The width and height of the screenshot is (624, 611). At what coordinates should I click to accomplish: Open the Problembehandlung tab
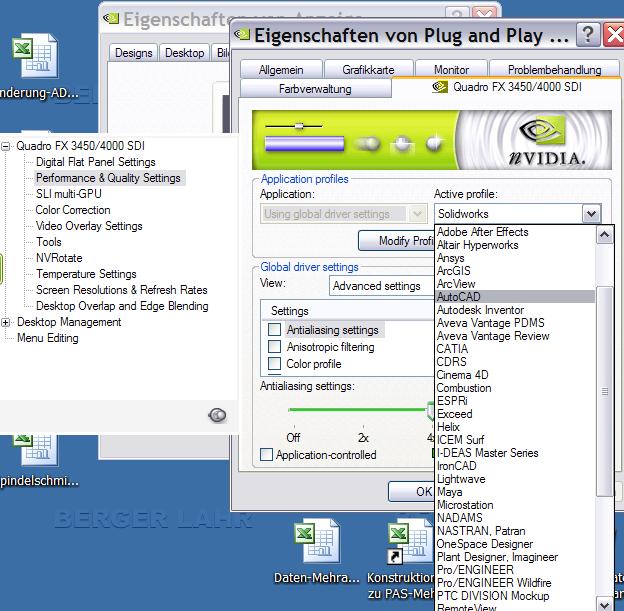(x=554, y=70)
